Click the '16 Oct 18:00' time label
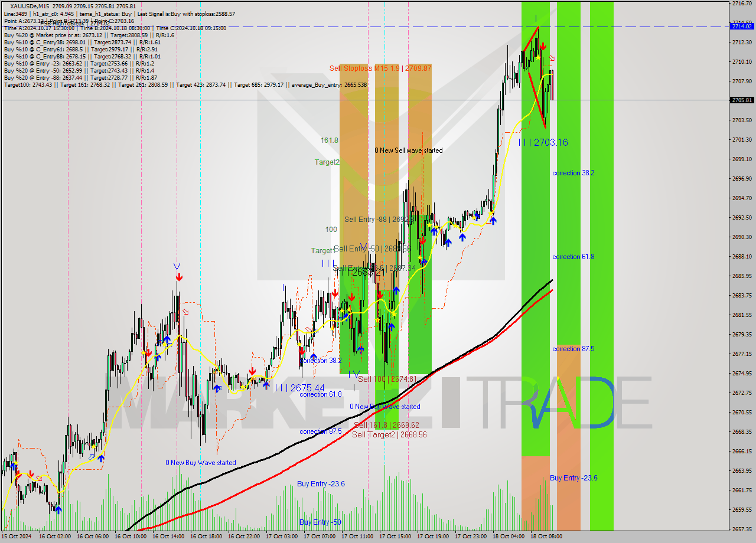The height and width of the screenshot is (543, 756). click(206, 537)
